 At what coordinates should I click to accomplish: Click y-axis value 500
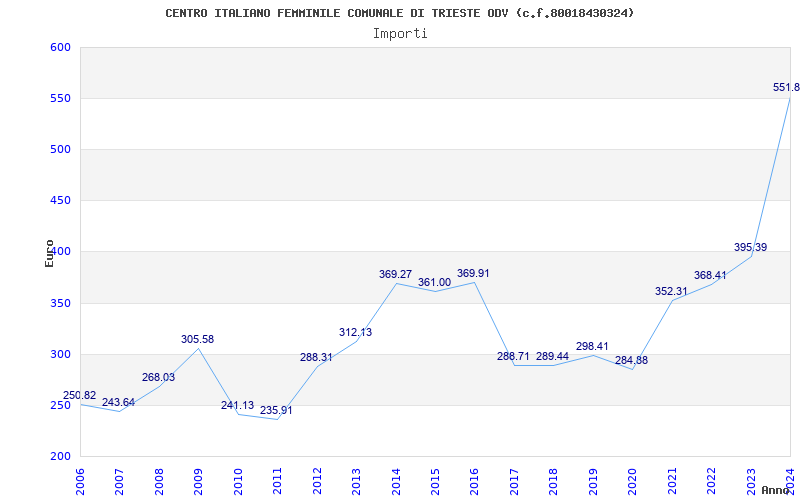(60, 149)
